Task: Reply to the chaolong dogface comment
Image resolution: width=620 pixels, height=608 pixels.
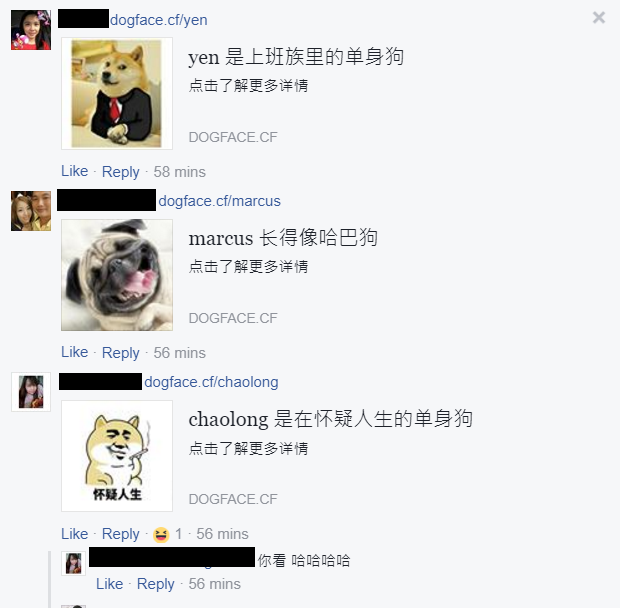Action: pyautogui.click(x=121, y=534)
